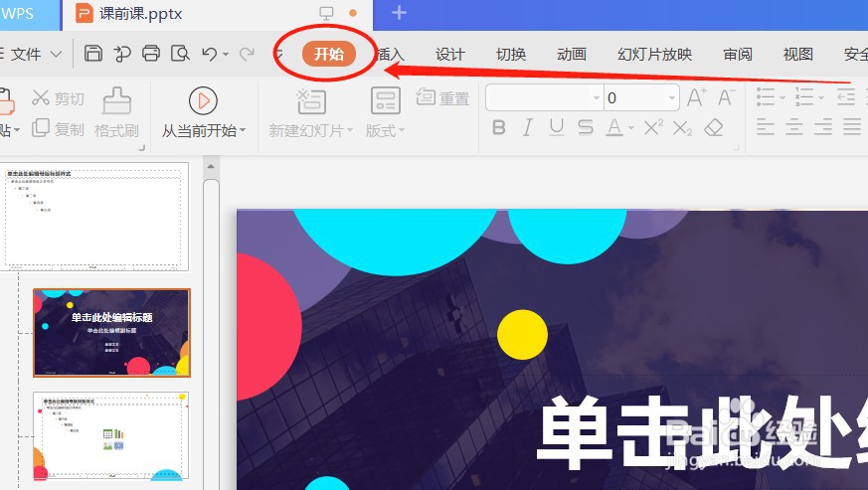Open numbered list style dropdown arrow

coord(821,98)
